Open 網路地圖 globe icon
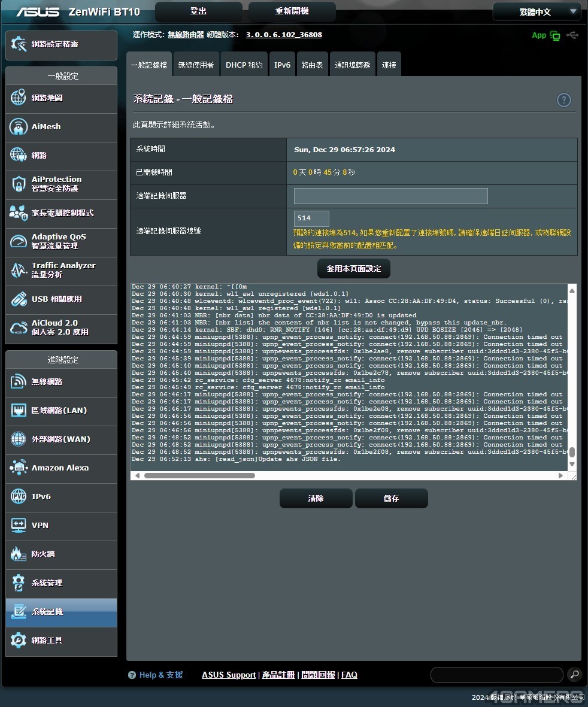Viewport: 588px width, 707px height. pyautogui.click(x=19, y=98)
